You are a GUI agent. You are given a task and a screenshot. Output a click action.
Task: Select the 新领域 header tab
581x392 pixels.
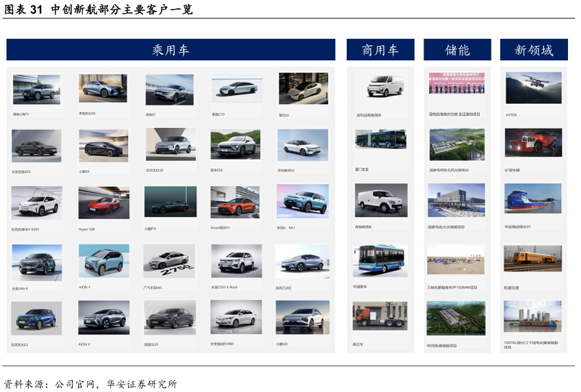point(534,50)
